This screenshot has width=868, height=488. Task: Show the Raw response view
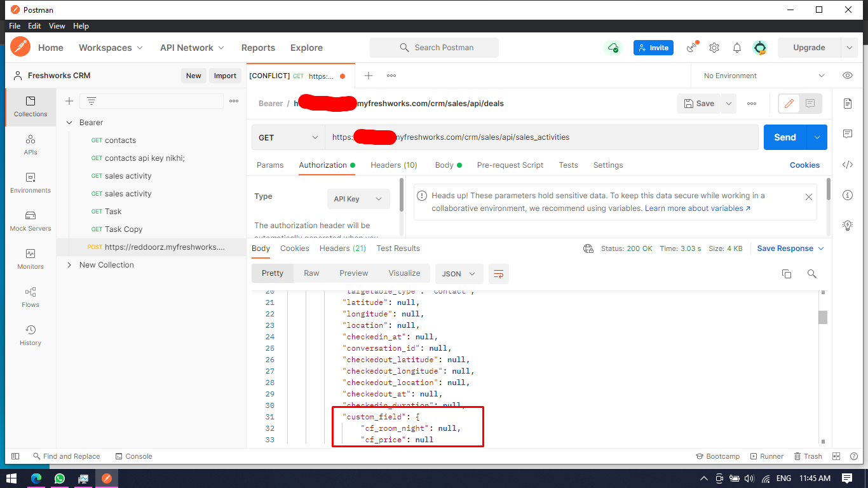point(311,273)
